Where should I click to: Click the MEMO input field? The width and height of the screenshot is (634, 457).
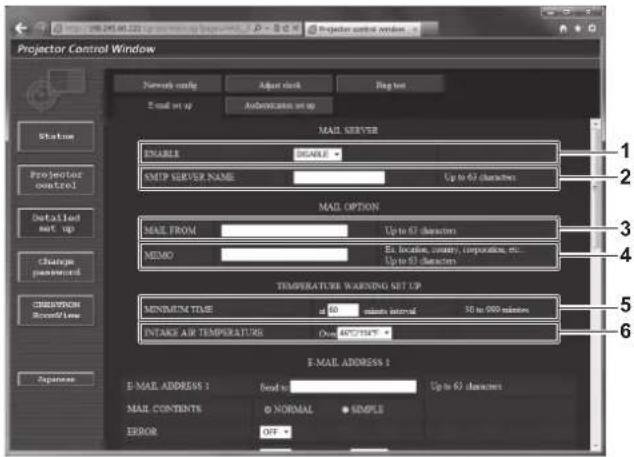(284, 255)
